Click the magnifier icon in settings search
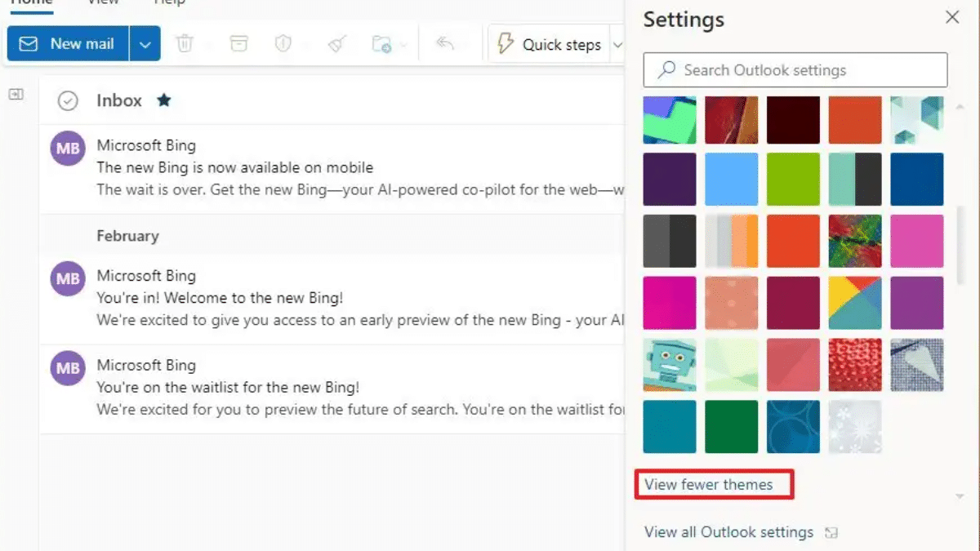Viewport: 980px width, 551px height. point(667,70)
